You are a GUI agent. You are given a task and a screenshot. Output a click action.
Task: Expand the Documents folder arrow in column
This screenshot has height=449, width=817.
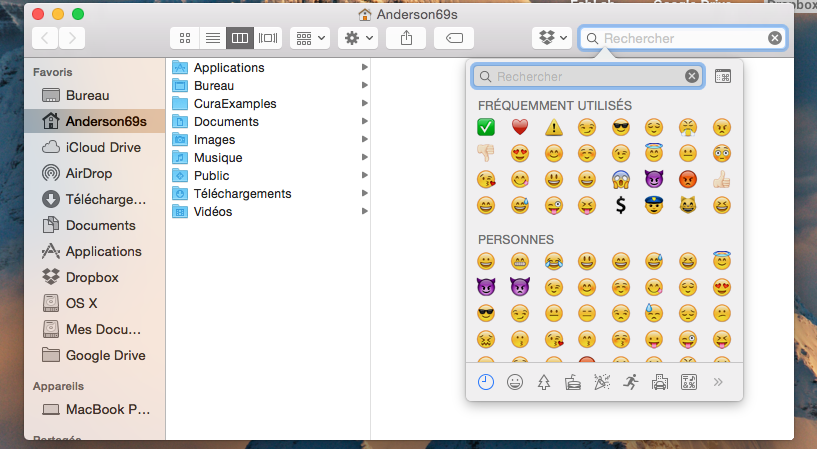[x=365, y=121]
